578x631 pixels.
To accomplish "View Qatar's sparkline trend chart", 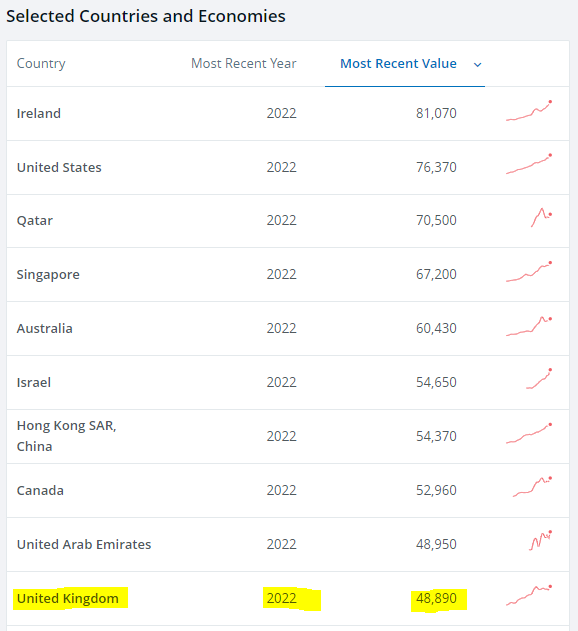I will tap(541, 218).
